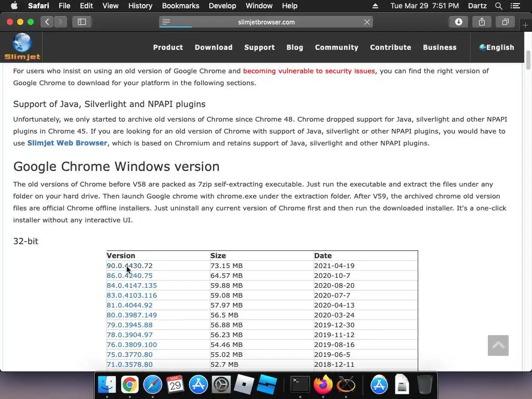This screenshot has width=532, height=399.
Task: Download Chrome version 81.0.4044.92
Action: tap(129, 305)
